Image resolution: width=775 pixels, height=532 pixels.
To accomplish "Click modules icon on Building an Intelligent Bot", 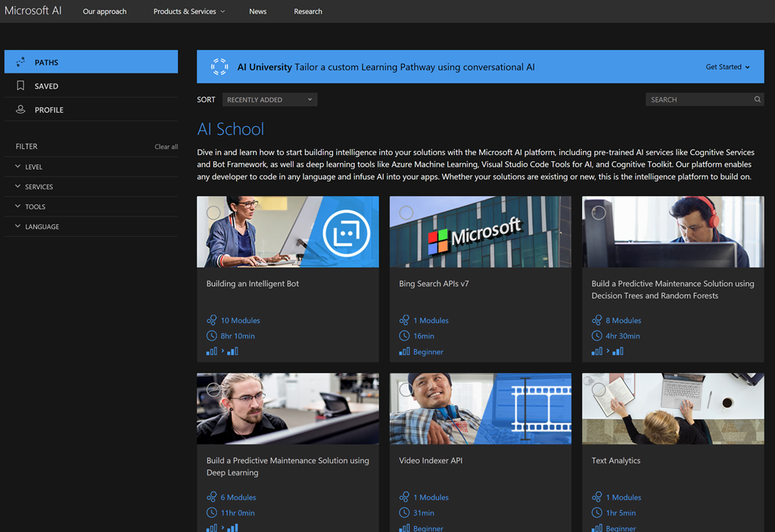I will point(212,320).
